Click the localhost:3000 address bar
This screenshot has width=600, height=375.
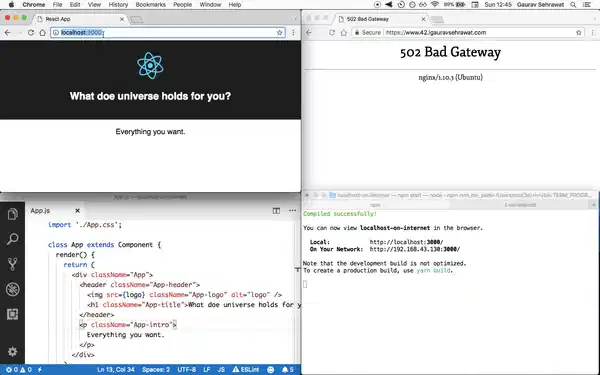pyautogui.click(x=168, y=33)
